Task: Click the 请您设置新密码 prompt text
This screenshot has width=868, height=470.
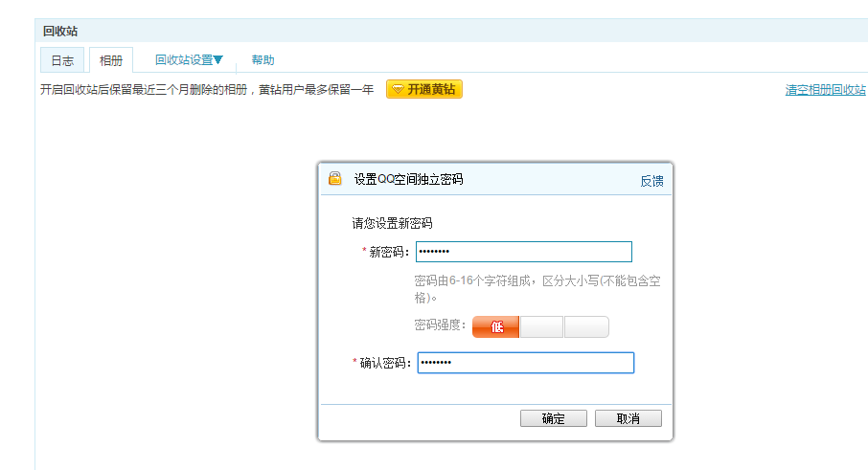Action: (x=392, y=223)
